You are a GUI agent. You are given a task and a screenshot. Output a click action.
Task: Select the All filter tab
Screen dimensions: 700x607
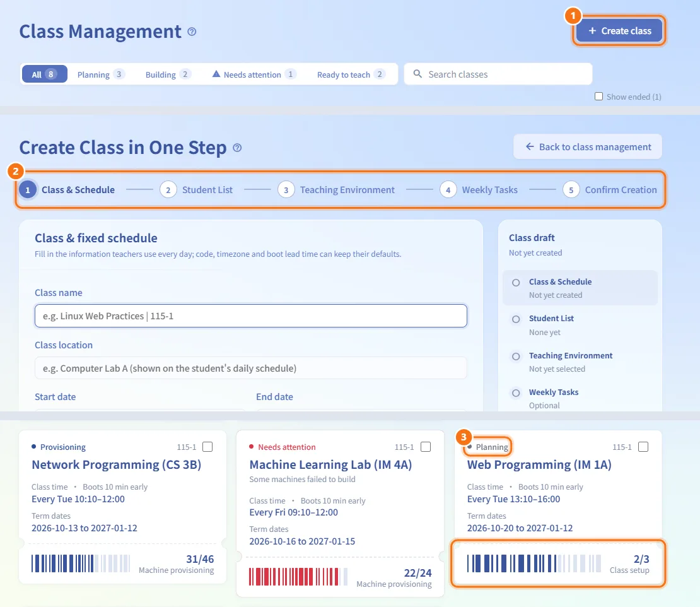point(44,74)
